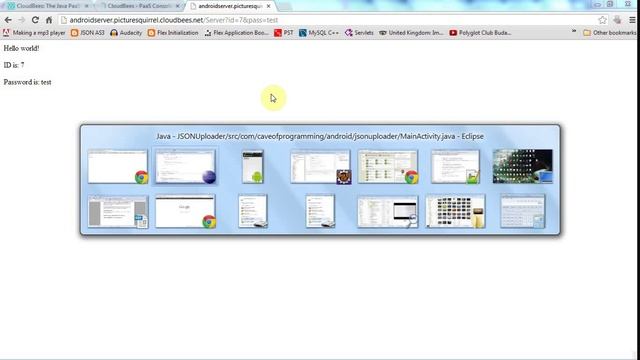Expand the bookmarks overflow chevron
This screenshot has width=640, height=360.
tap(574, 32)
